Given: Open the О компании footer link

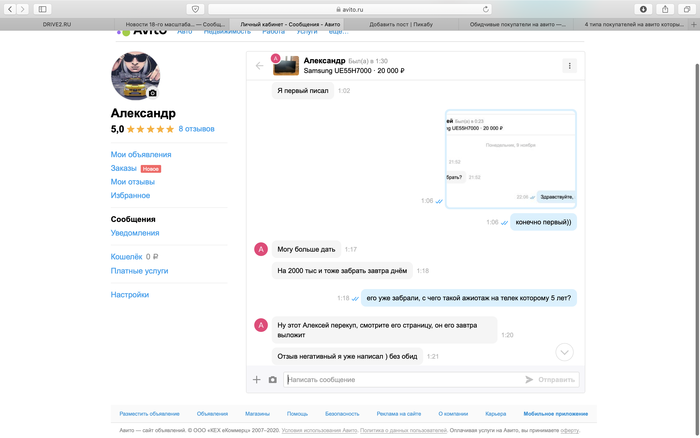Looking at the screenshot, I should point(453,413).
